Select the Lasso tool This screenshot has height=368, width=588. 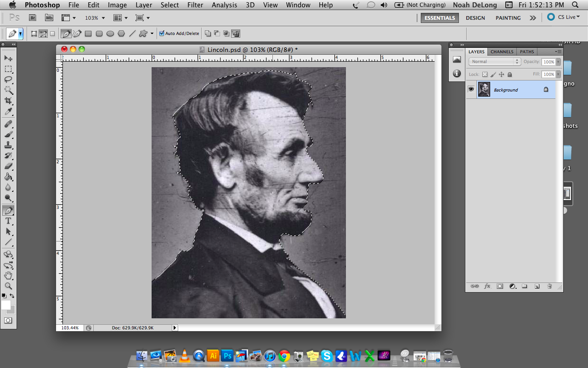pos(8,80)
